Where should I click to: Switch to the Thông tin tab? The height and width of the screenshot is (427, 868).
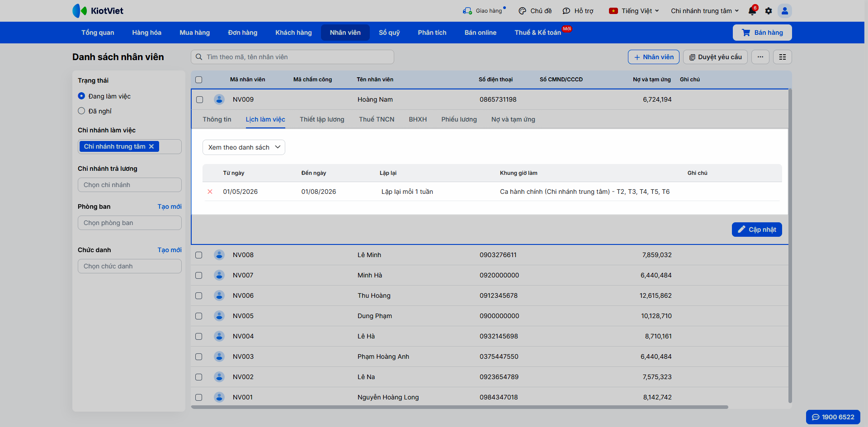point(217,119)
